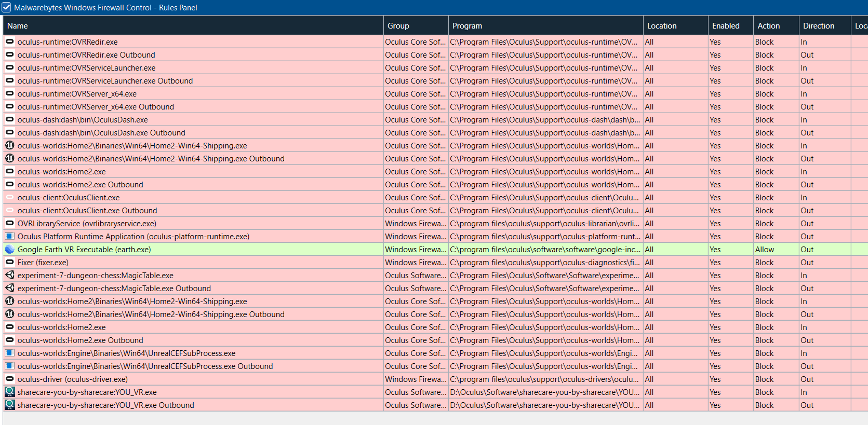This screenshot has width=868, height=425.
Task: Select the Fixer (fixer.exe) rule name
Action: 43,263
